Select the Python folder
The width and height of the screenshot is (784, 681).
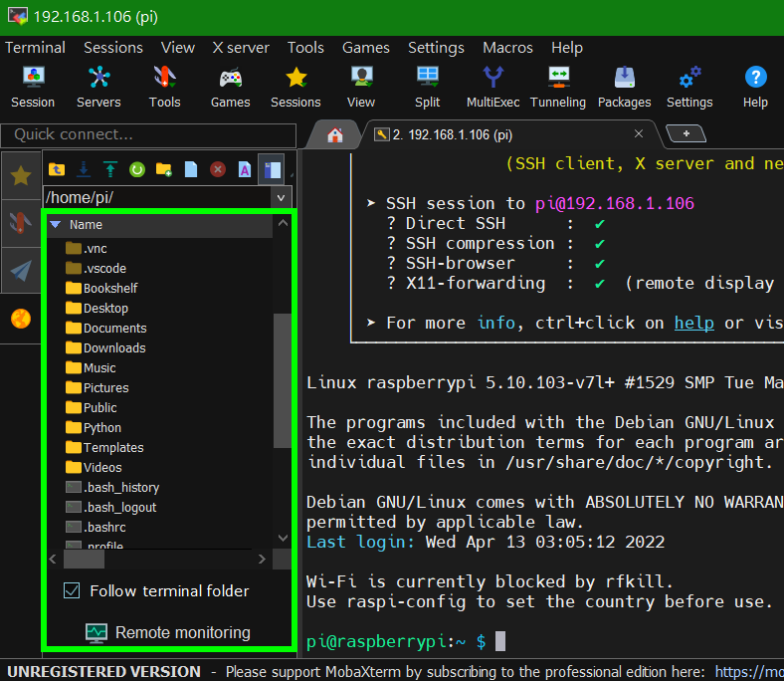click(x=94, y=428)
